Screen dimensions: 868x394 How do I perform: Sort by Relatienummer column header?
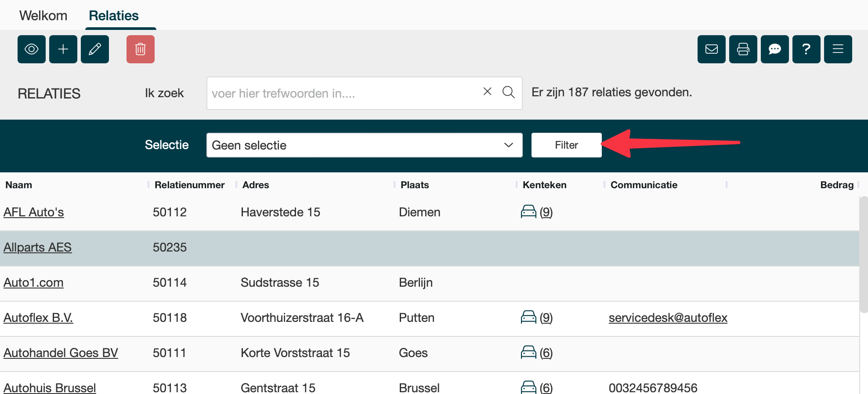[x=189, y=185]
